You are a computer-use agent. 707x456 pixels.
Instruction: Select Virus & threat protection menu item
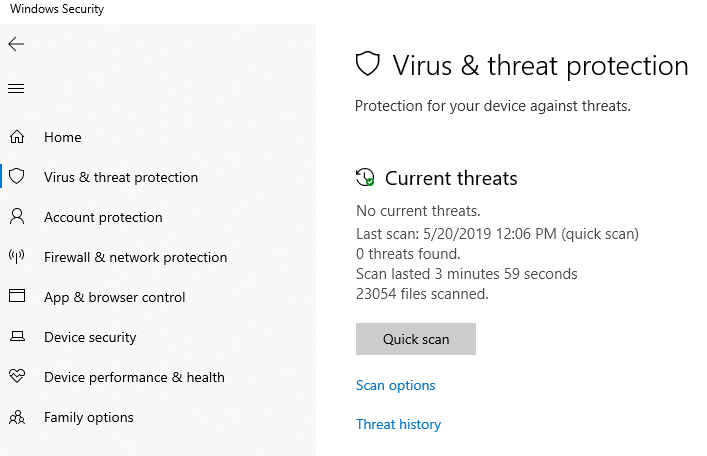click(x=121, y=177)
